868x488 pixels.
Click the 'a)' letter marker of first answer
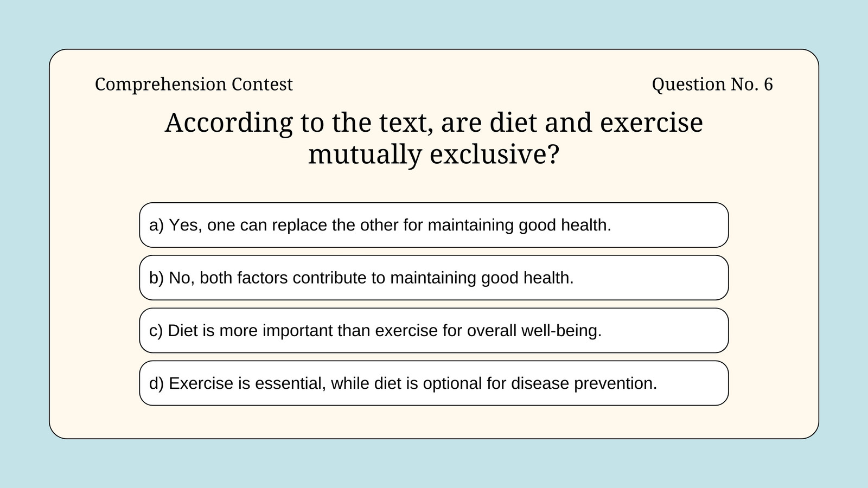point(156,226)
